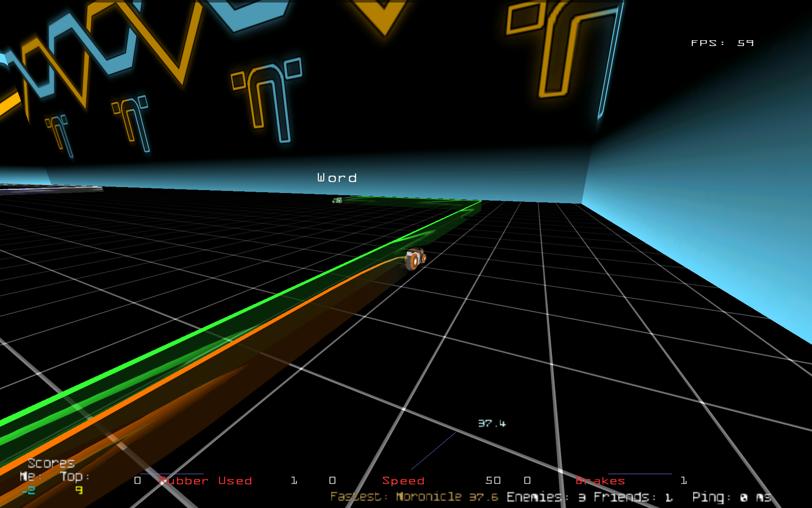Click the 'Me' score value -2
The width and height of the screenshot is (812, 508).
(28, 491)
